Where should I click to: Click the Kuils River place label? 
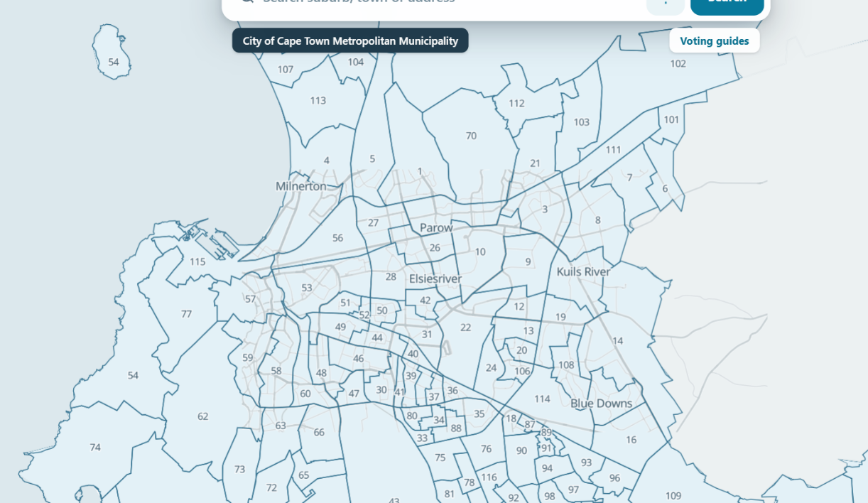click(x=583, y=272)
